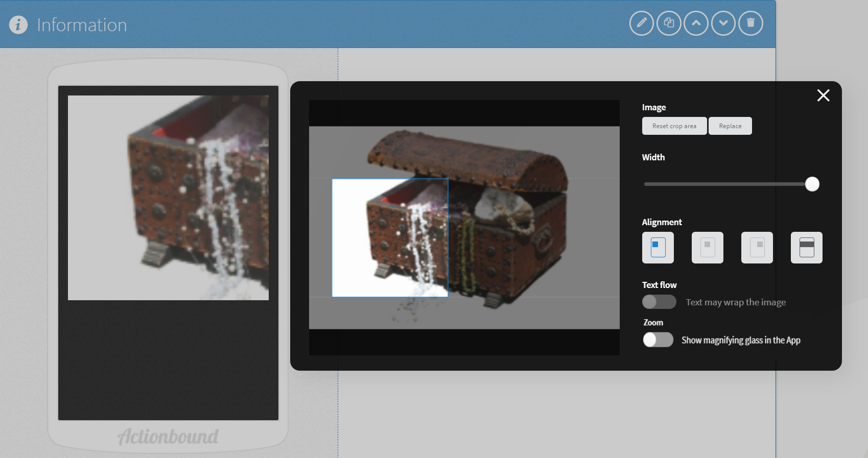Click the Information header title text
This screenshot has height=458, width=868.
(x=82, y=25)
